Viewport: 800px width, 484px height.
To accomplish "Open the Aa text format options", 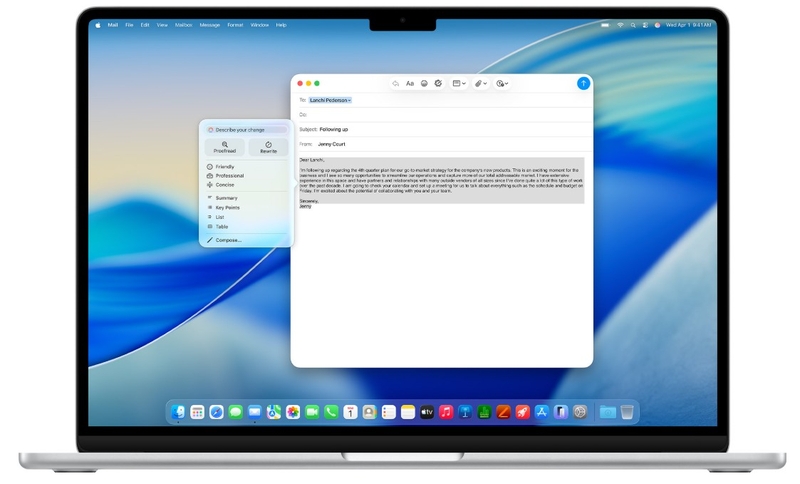I will point(410,83).
